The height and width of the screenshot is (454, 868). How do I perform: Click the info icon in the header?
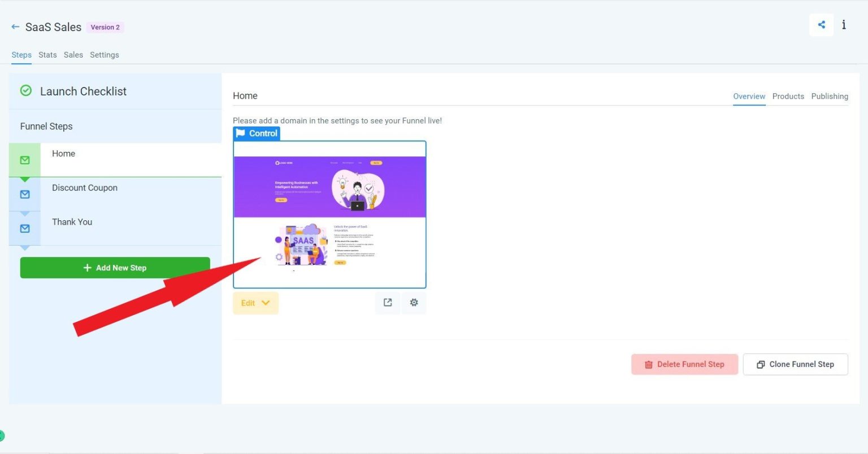pyautogui.click(x=844, y=25)
